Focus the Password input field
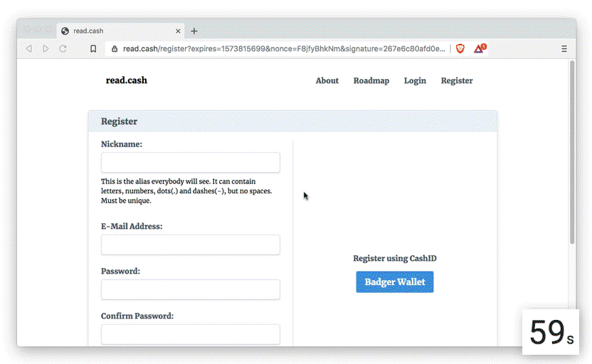Screen dimensions: 592x364 [x=191, y=289]
